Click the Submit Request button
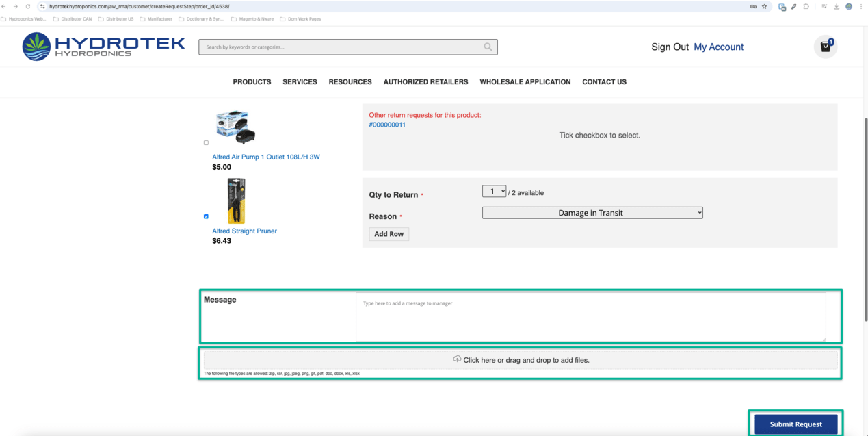 (x=796, y=424)
